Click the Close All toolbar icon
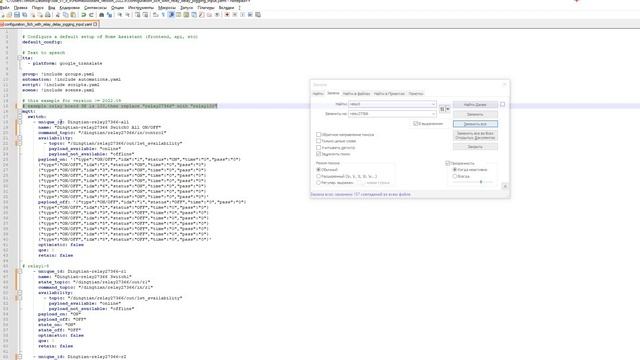640x360 pixels. 40,15
